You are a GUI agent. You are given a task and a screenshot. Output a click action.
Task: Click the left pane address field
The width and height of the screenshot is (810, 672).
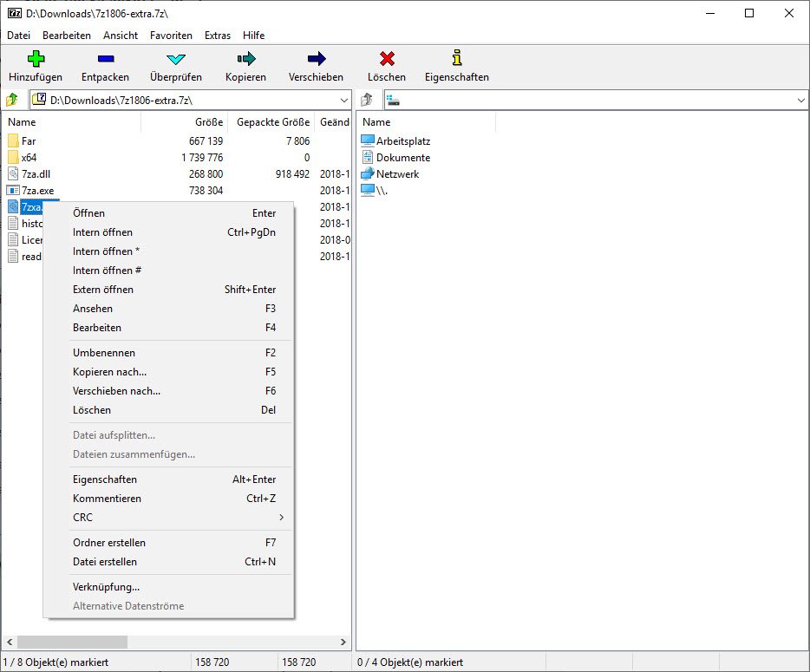(191, 100)
